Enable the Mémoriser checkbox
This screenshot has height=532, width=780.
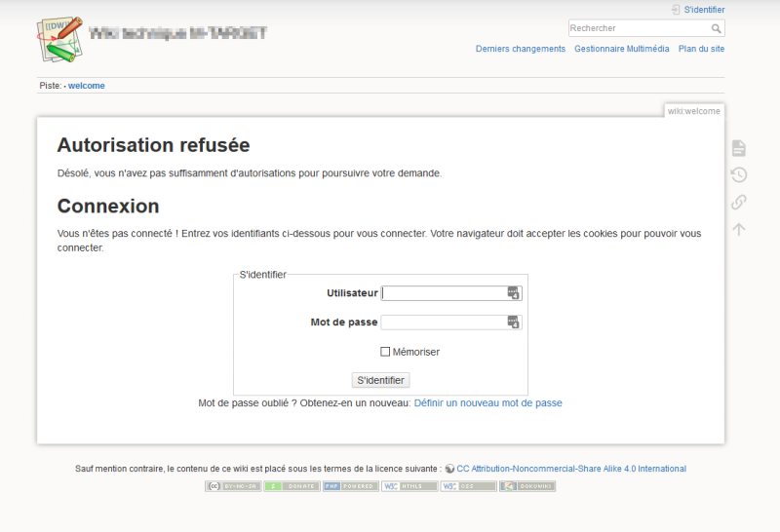click(x=385, y=352)
